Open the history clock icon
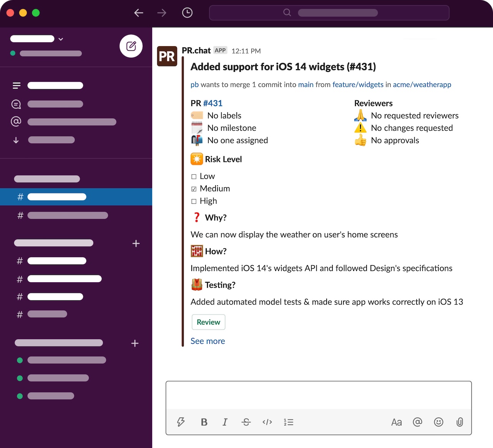The image size is (493, 448). point(187,13)
